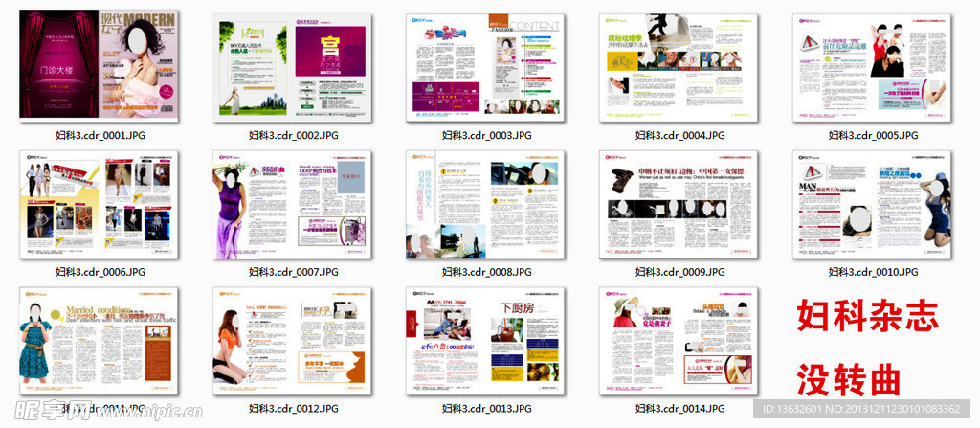Click file name 妇科3.cdr_0009.JPG
Screen dimensions: 980x428
click(x=680, y=272)
